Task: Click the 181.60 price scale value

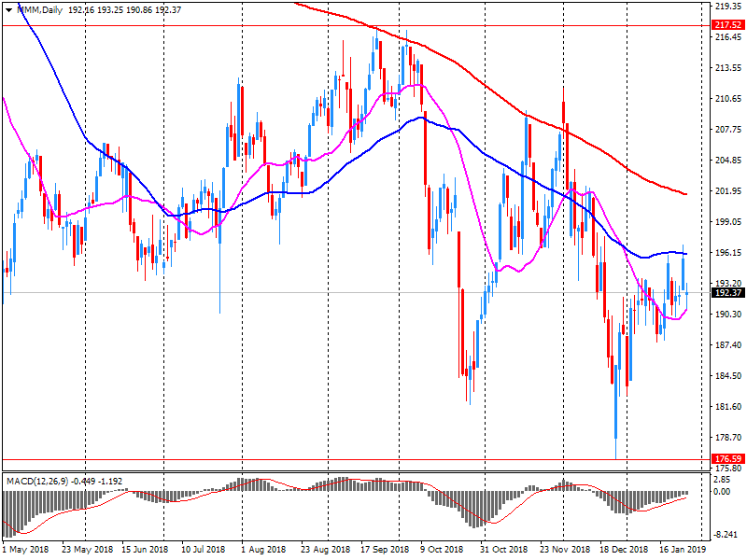Action: tap(728, 406)
